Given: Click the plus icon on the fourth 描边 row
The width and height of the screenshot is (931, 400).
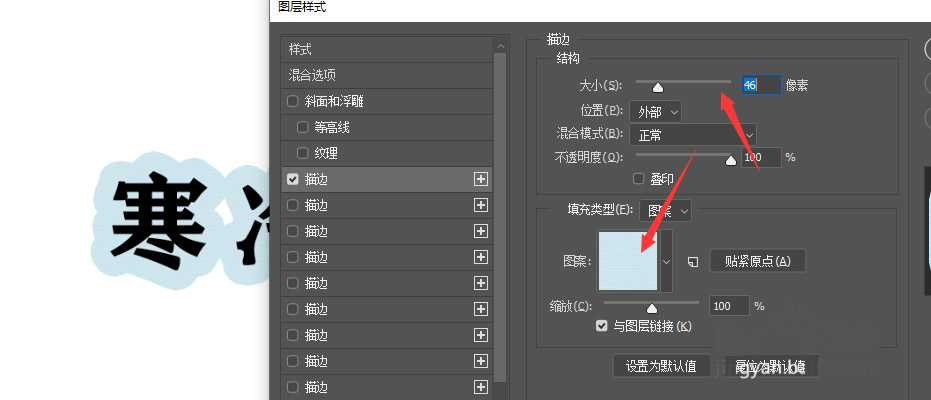Looking at the screenshot, I should click(481, 257).
